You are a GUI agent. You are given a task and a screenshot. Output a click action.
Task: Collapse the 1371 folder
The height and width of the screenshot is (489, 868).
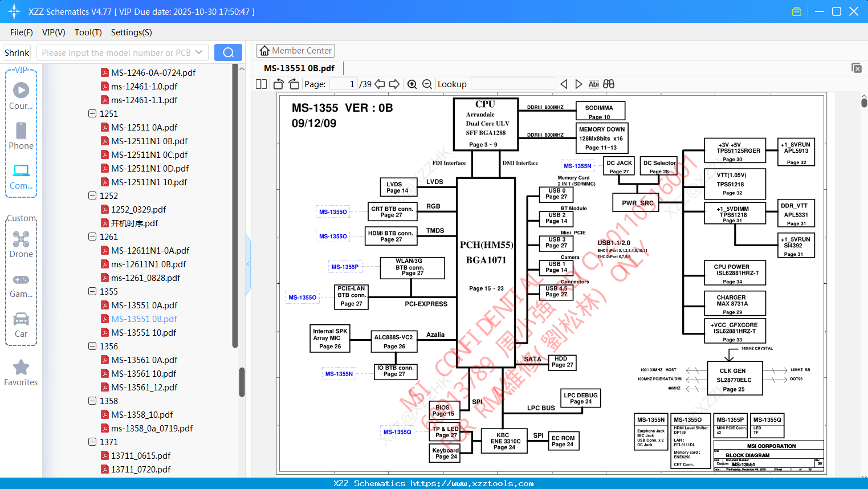92,442
